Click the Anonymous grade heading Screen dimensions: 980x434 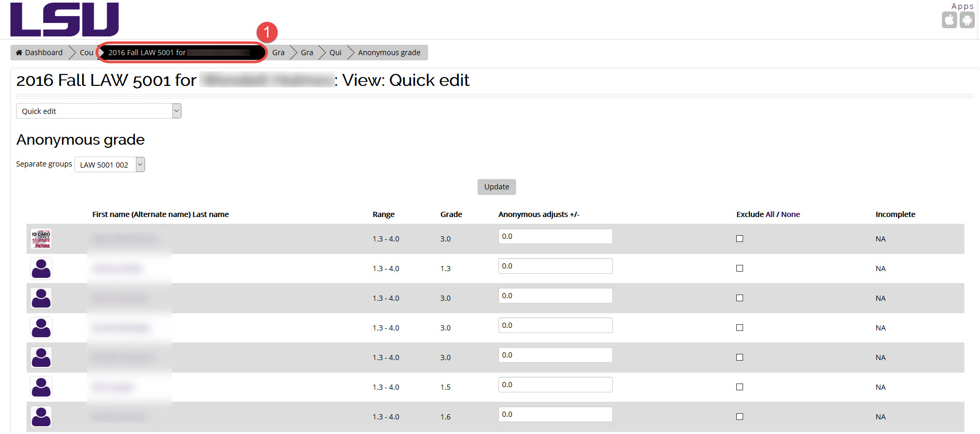point(80,139)
